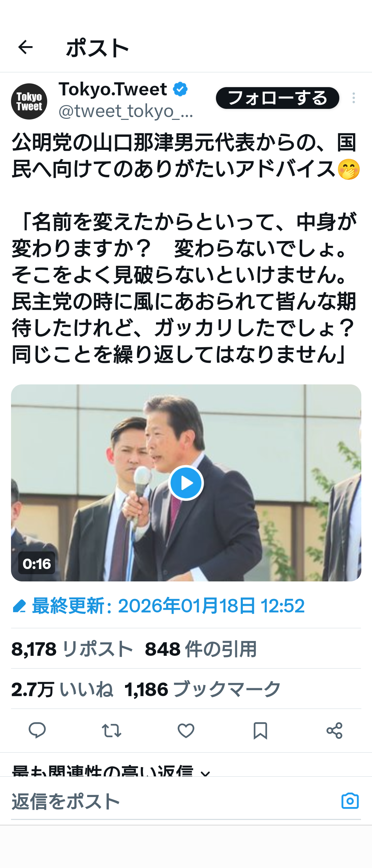
Task: Bookmark the post with bookmark icon
Action: pos(260,731)
